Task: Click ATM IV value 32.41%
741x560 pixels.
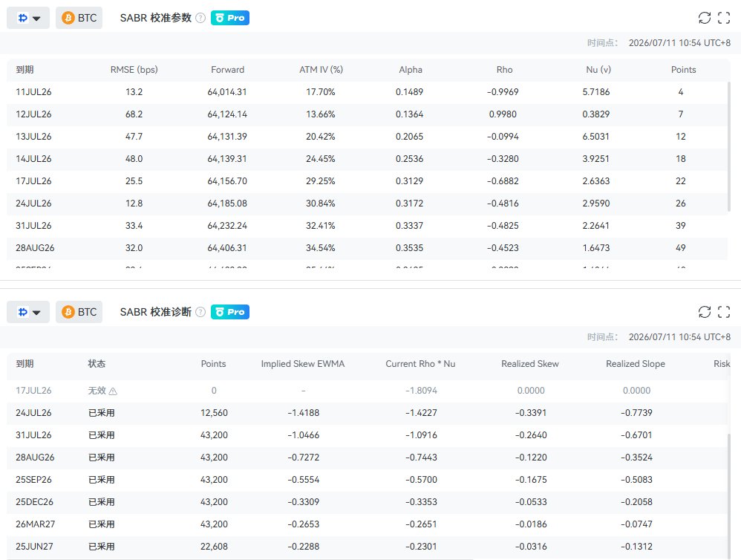Action: click(x=321, y=226)
